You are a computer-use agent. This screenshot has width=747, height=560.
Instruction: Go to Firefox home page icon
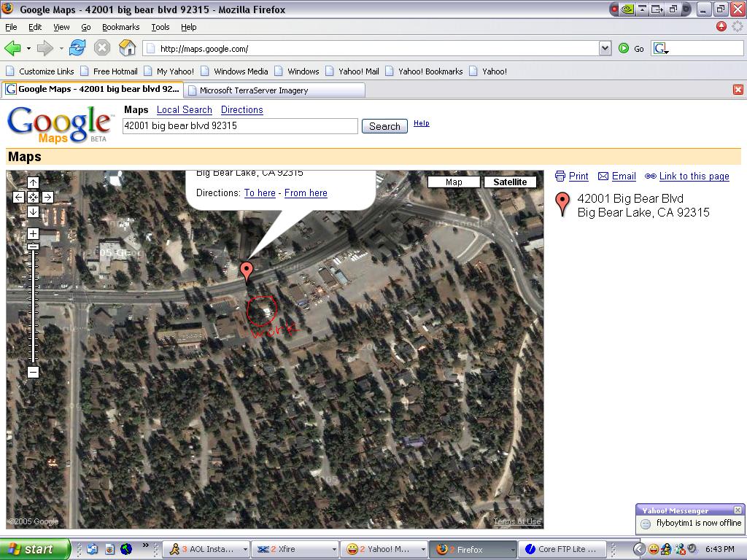click(x=128, y=48)
